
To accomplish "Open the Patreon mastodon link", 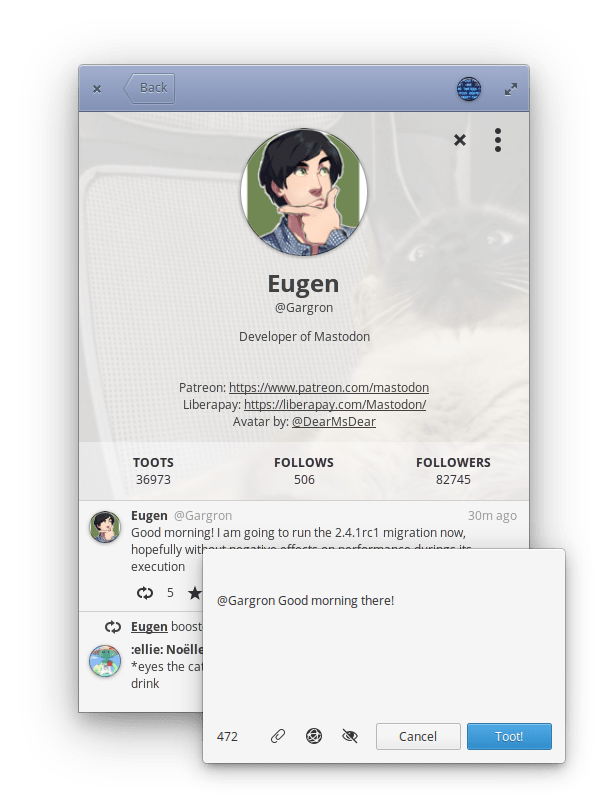I will tap(329, 388).
